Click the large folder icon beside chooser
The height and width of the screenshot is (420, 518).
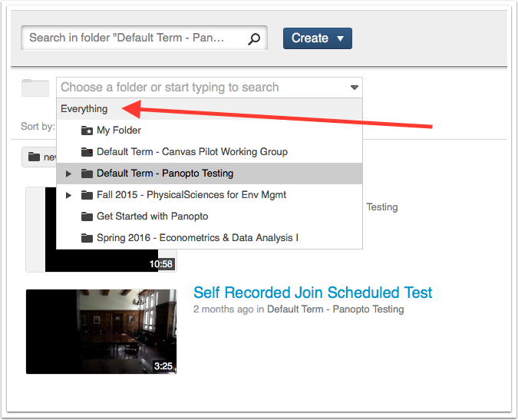point(35,88)
